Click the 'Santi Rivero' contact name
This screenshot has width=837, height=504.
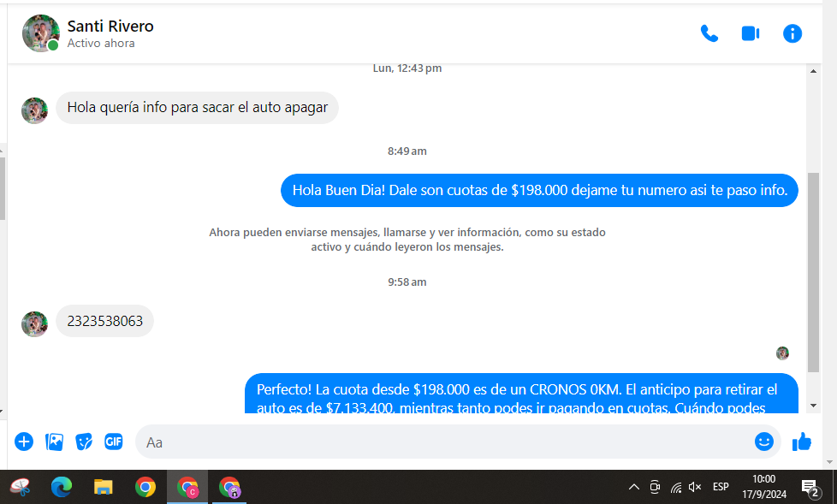click(110, 27)
